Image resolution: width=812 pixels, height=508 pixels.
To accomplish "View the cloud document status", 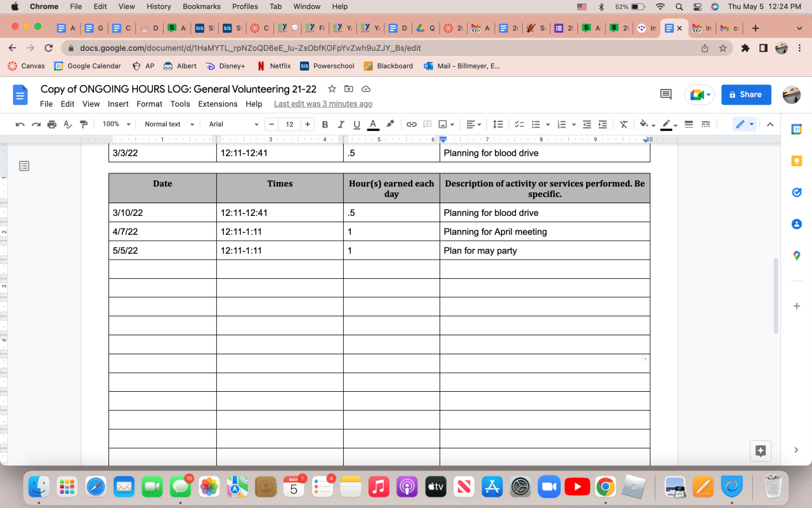I will 365,89.
